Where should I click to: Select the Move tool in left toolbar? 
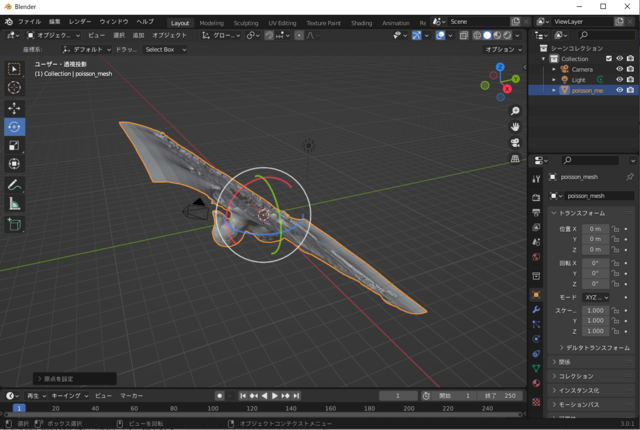click(x=14, y=108)
